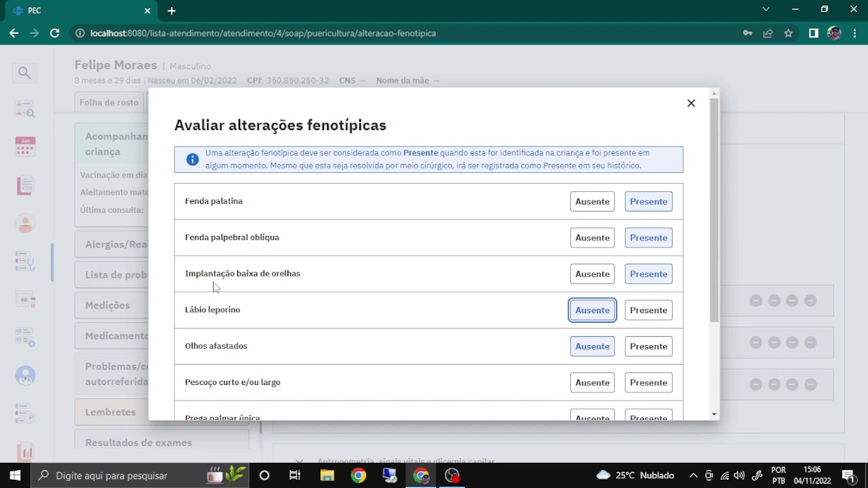Screen dimensions: 868x488
Task: Select Ausente for Implantação baixa de orelhas
Action: tap(592, 274)
